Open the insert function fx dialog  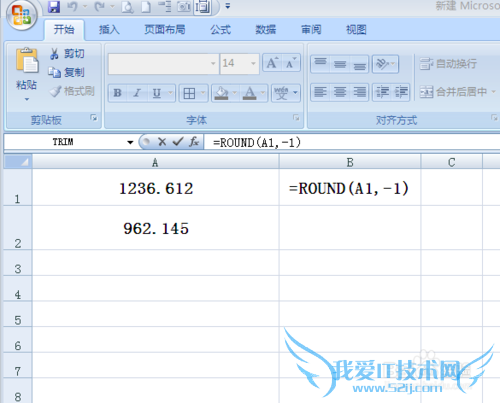[x=194, y=142]
